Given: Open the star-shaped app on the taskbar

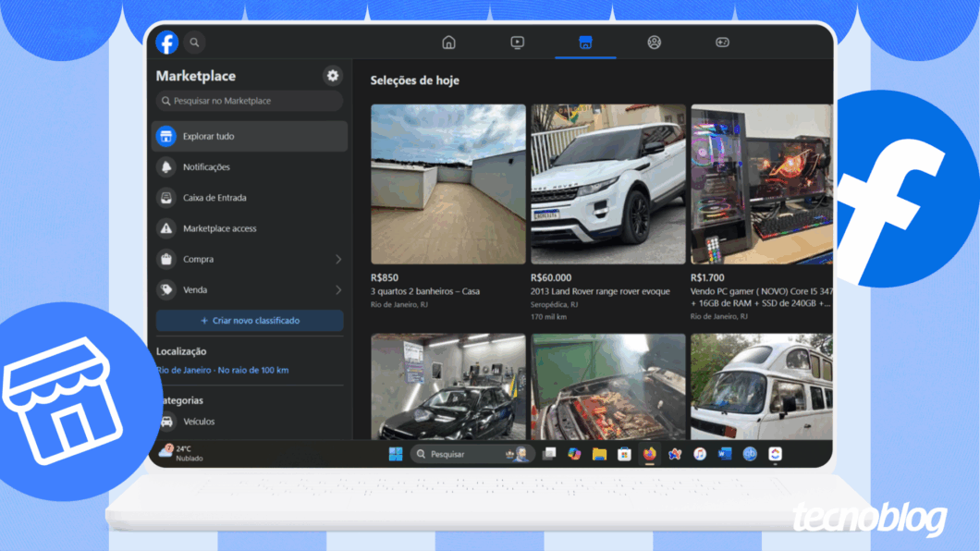Looking at the screenshot, I should tap(674, 454).
